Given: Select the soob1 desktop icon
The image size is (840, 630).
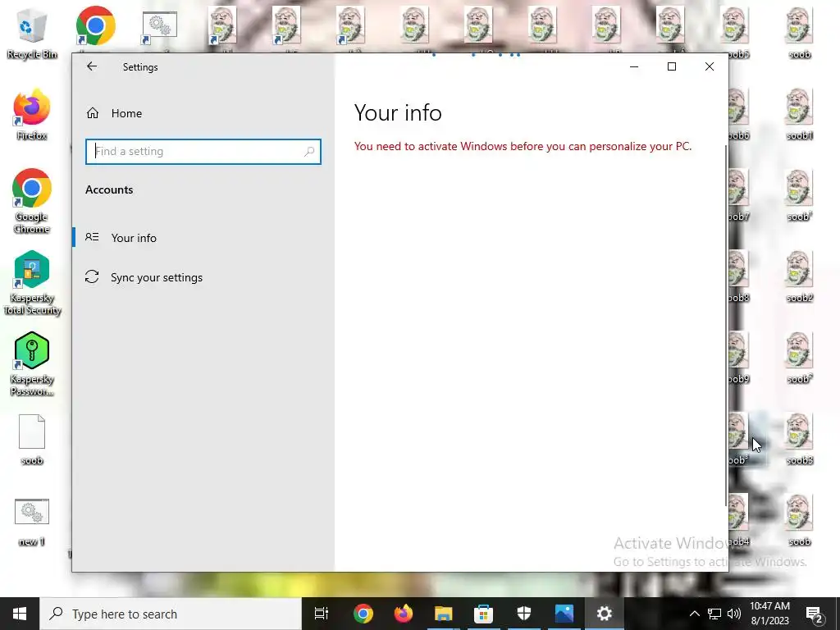Looking at the screenshot, I should tap(799, 115).
